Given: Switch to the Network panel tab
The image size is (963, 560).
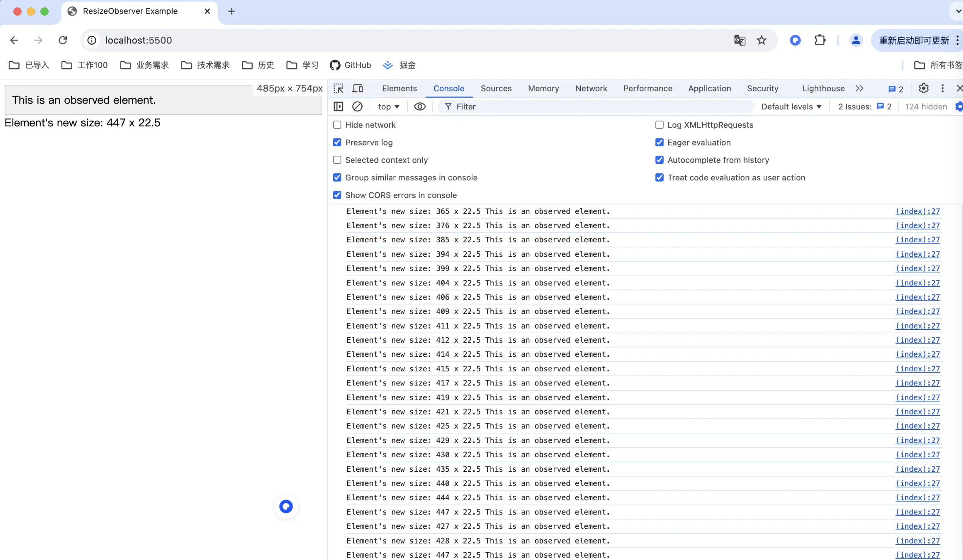Looking at the screenshot, I should pyautogui.click(x=591, y=89).
